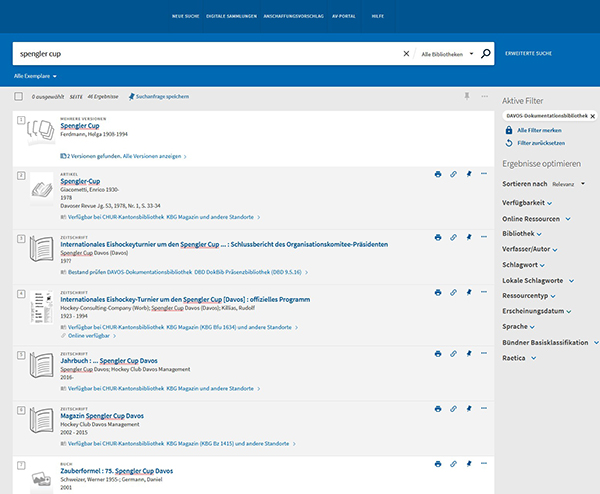Open Anschaffungsvorschlag in top navigation
The width and height of the screenshot is (600, 494).
pyautogui.click(x=293, y=16)
